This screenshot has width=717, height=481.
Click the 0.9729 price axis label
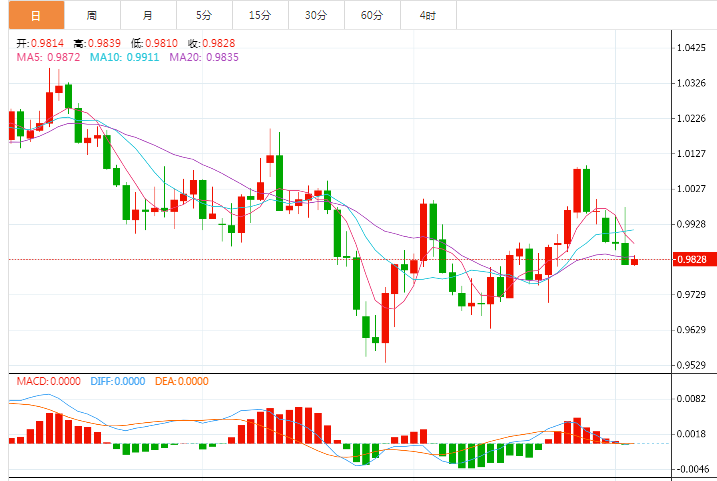tap(691, 294)
